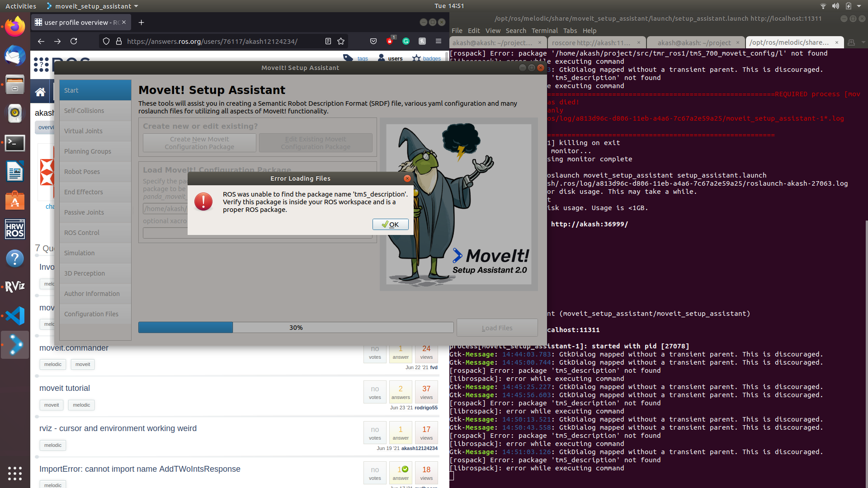The image size is (868, 488).
Task: Open a new Firefox tab
Action: click(141, 23)
